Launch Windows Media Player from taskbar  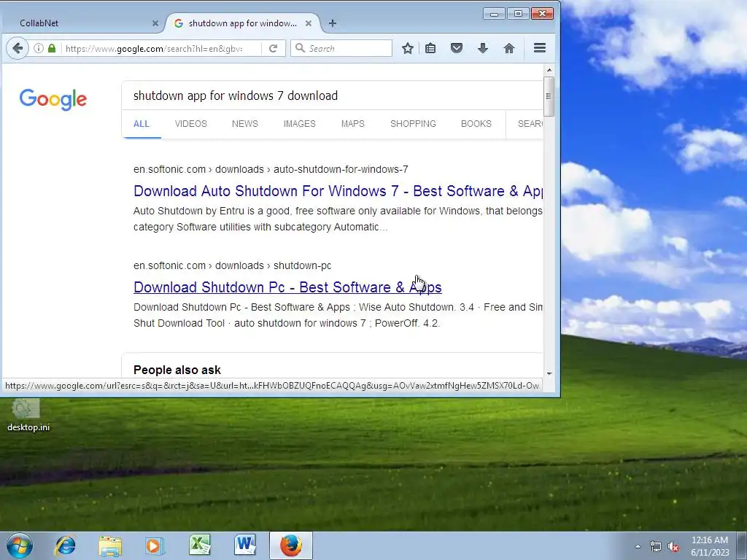pyautogui.click(x=154, y=545)
